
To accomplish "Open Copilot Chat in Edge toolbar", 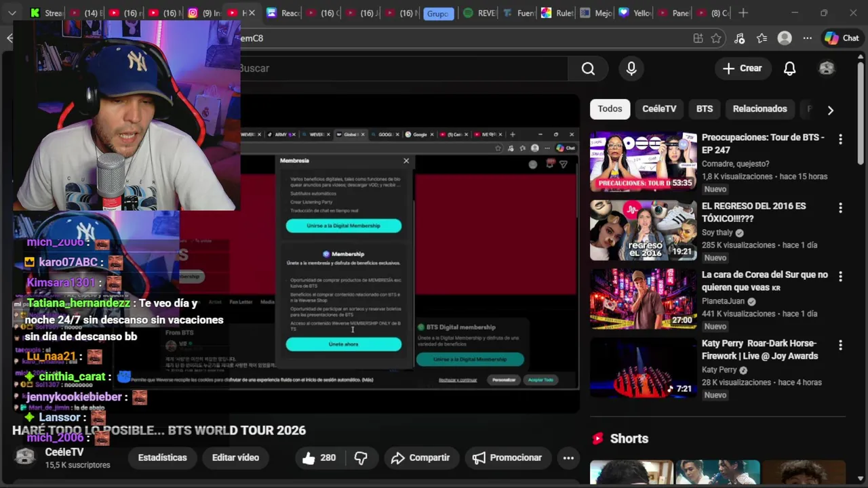I will 842,39.
